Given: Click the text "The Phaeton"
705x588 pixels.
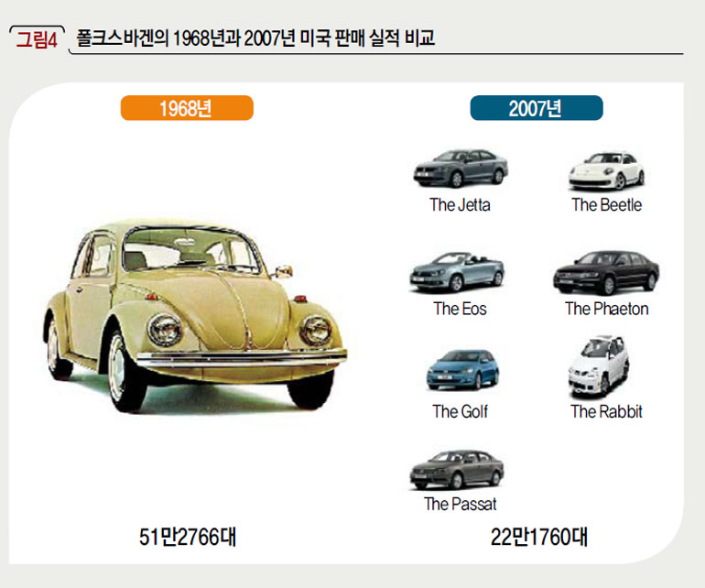Looking at the screenshot, I should (x=606, y=309).
